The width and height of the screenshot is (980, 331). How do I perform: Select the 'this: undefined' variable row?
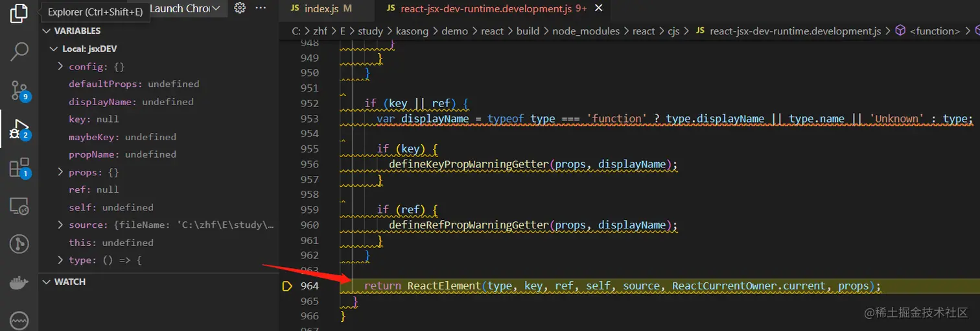159,243
